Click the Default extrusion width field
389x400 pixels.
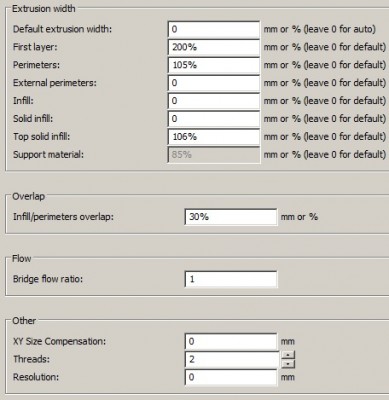tap(214, 29)
